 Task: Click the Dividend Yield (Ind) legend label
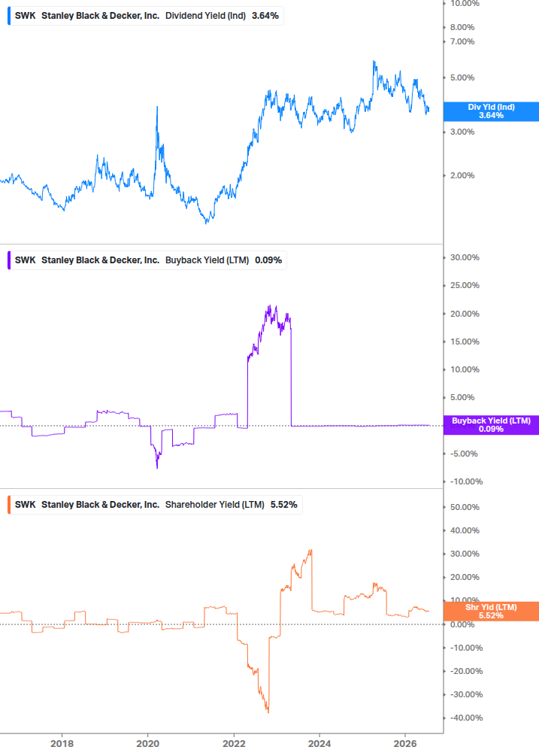pyautogui.click(x=206, y=16)
